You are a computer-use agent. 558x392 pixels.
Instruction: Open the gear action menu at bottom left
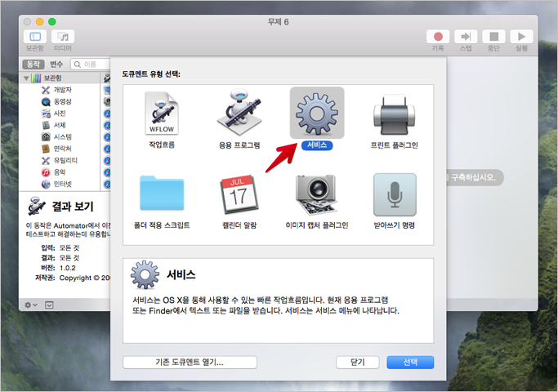[30, 305]
